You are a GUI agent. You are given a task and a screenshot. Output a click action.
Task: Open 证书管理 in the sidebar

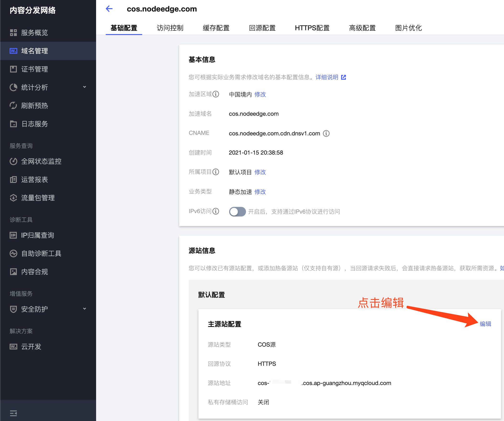coord(35,69)
